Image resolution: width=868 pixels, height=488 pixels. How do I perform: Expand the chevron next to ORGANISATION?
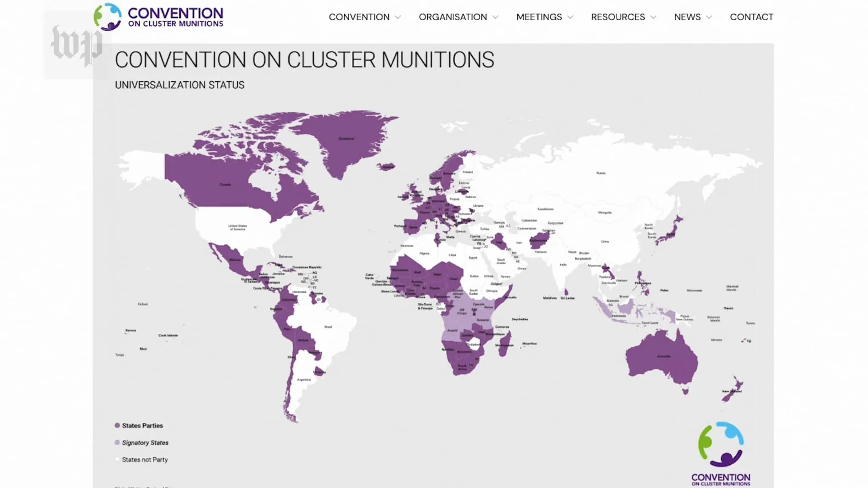(495, 17)
